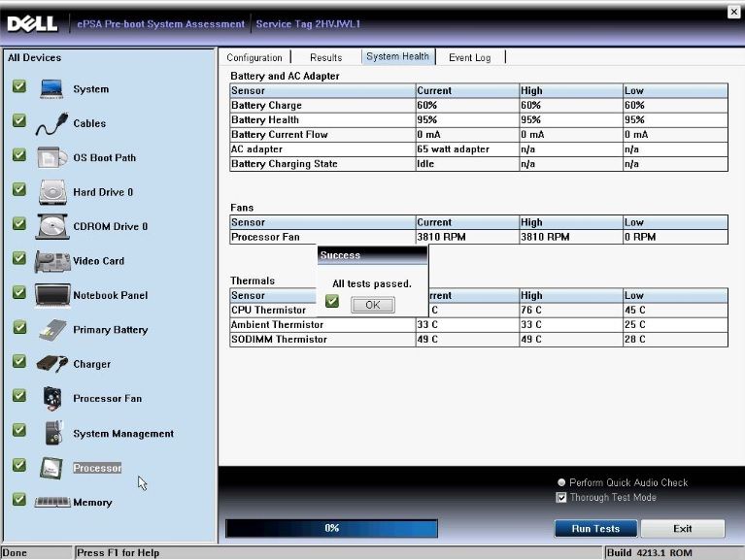Uncheck the Memory checkbox

[x=19, y=499]
